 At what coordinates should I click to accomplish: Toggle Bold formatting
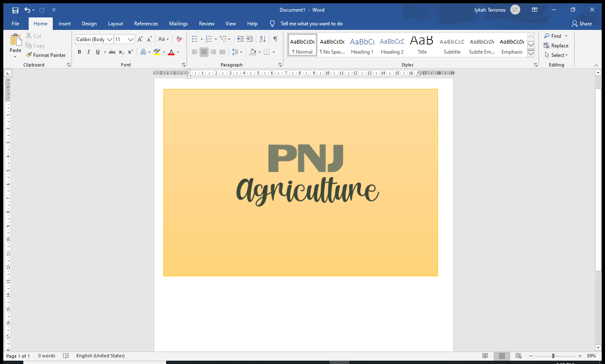click(x=79, y=52)
